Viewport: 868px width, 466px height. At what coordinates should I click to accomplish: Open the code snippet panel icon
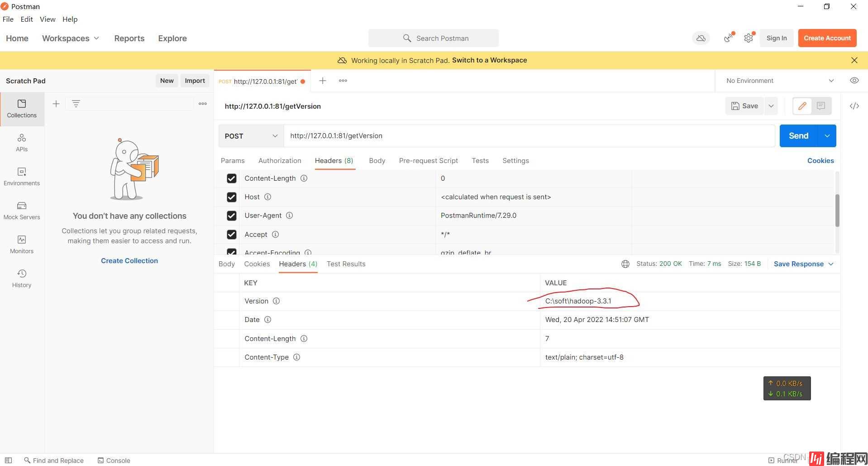854,106
